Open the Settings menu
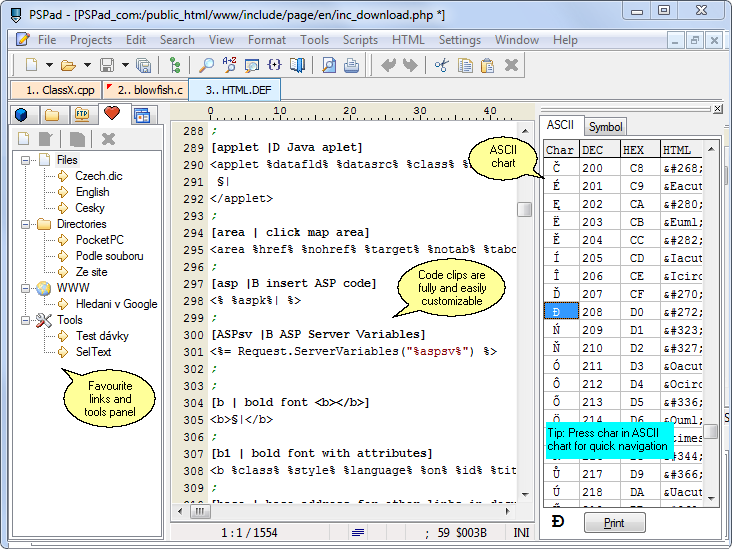The image size is (732, 549). [459, 40]
